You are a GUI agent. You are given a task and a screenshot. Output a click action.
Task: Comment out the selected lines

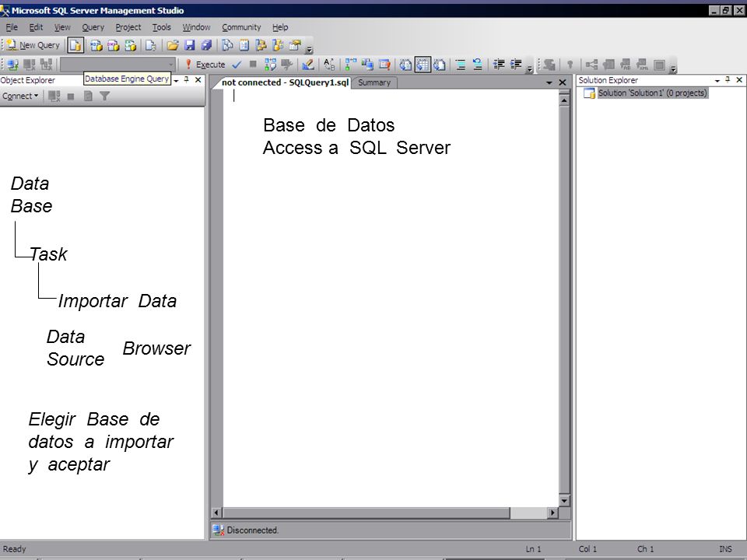coord(461,65)
